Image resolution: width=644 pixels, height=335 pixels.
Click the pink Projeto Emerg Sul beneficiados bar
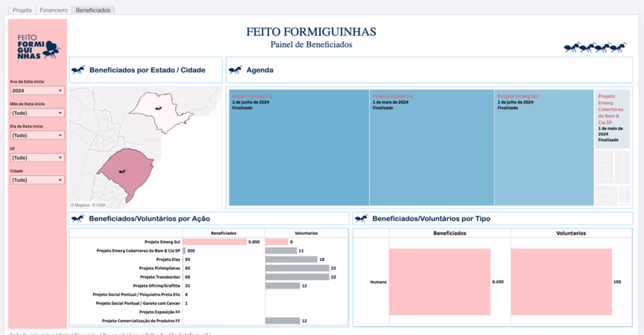click(x=215, y=242)
